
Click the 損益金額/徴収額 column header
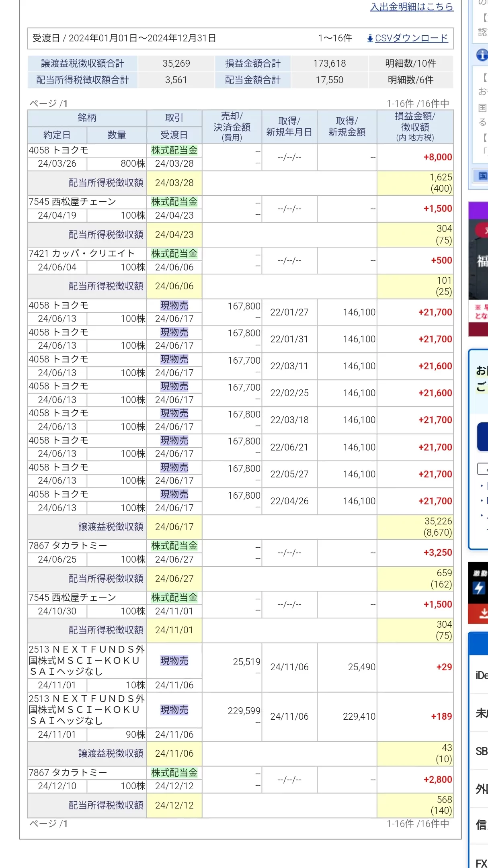click(x=415, y=127)
